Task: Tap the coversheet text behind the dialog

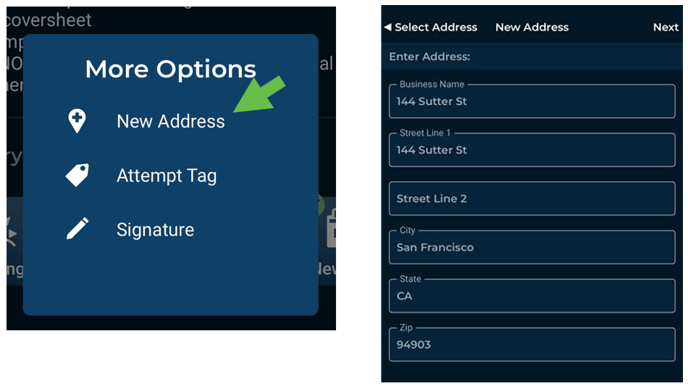Action: click(48, 20)
